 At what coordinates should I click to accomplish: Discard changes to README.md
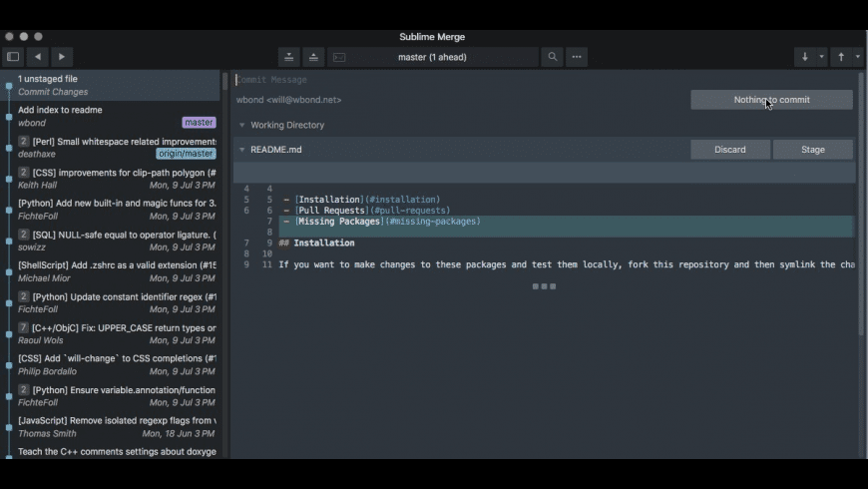click(729, 150)
